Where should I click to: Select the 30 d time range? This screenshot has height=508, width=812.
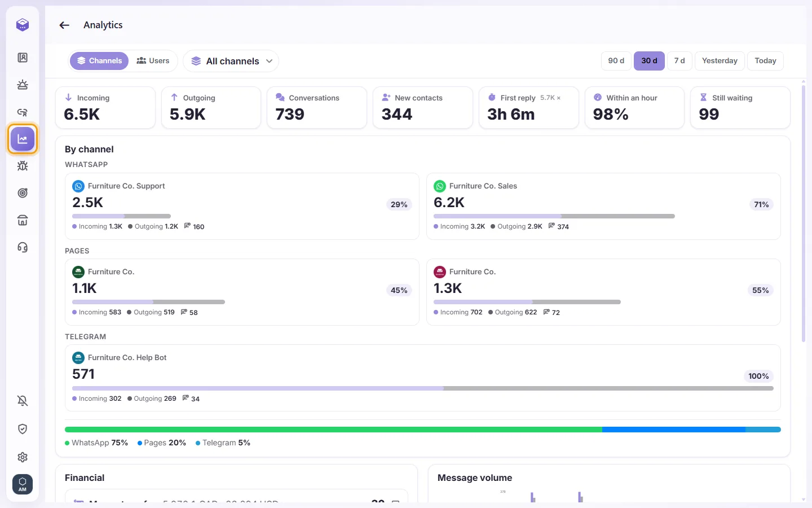[x=650, y=61]
